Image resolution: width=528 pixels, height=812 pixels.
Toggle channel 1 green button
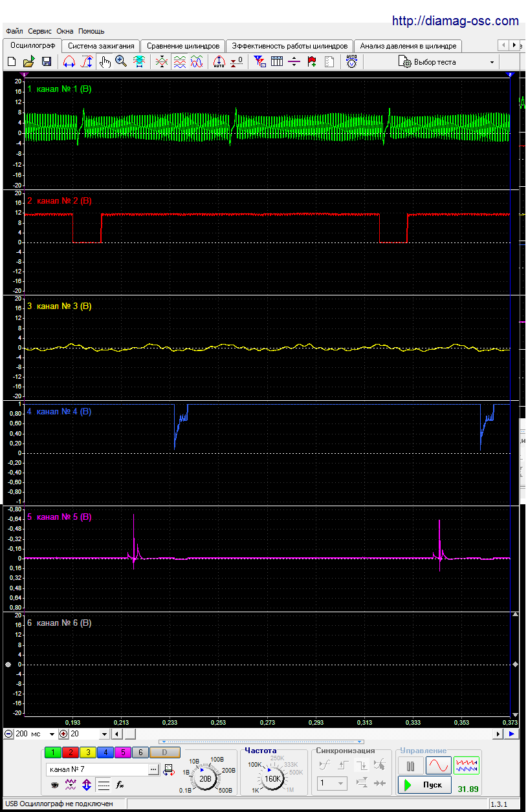click(53, 753)
